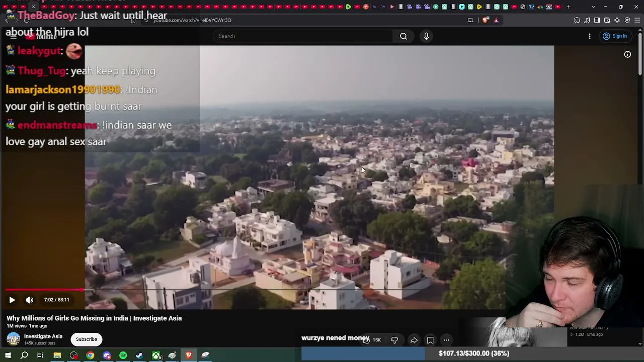Share the video using the arrow icon
Image resolution: width=644 pixels, height=362 pixels.
click(x=414, y=340)
